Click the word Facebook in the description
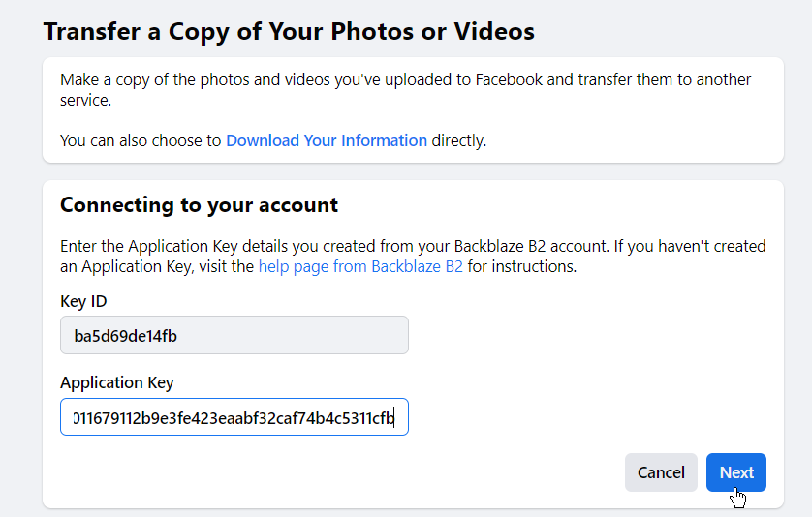 509,79
